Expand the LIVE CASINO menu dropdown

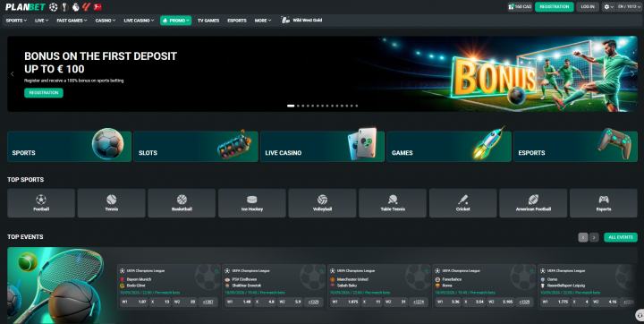(139, 21)
